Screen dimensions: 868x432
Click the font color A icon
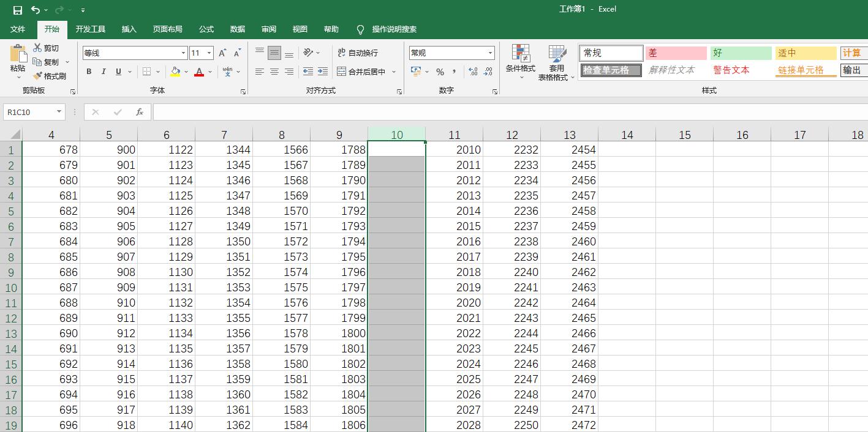[x=198, y=72]
